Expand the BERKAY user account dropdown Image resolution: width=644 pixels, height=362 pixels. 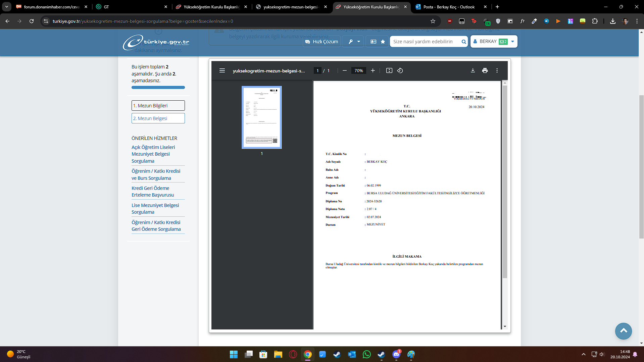pyautogui.click(x=512, y=42)
